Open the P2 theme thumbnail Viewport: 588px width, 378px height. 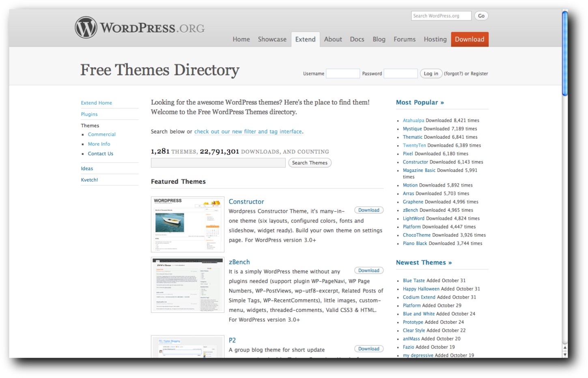click(187, 346)
